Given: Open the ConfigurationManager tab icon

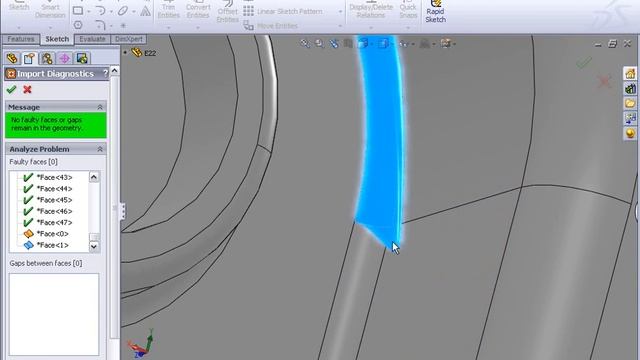Looking at the screenshot, I should [47, 58].
